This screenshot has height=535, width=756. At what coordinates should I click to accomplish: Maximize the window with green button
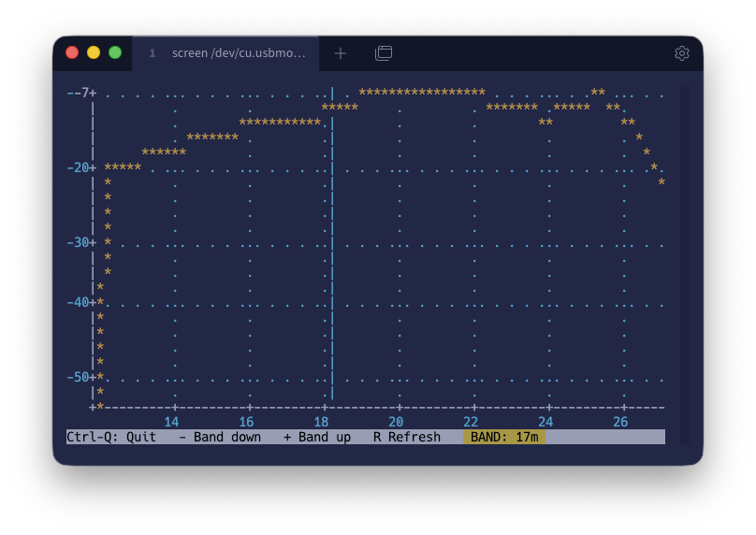(115, 52)
